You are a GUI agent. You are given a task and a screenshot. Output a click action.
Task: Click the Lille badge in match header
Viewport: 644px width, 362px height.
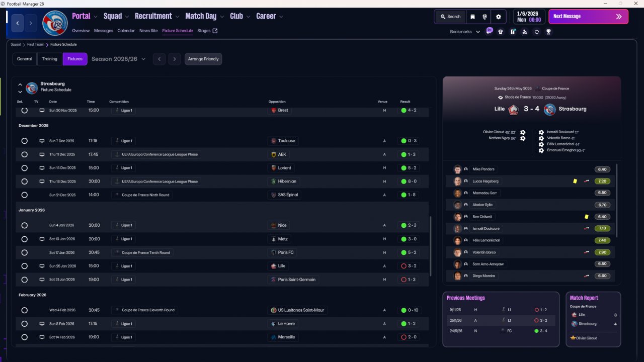[x=514, y=109]
